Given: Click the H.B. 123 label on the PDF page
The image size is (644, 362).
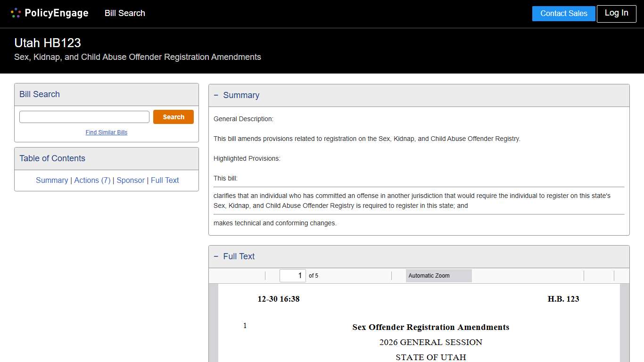Looking at the screenshot, I should click(563, 299).
